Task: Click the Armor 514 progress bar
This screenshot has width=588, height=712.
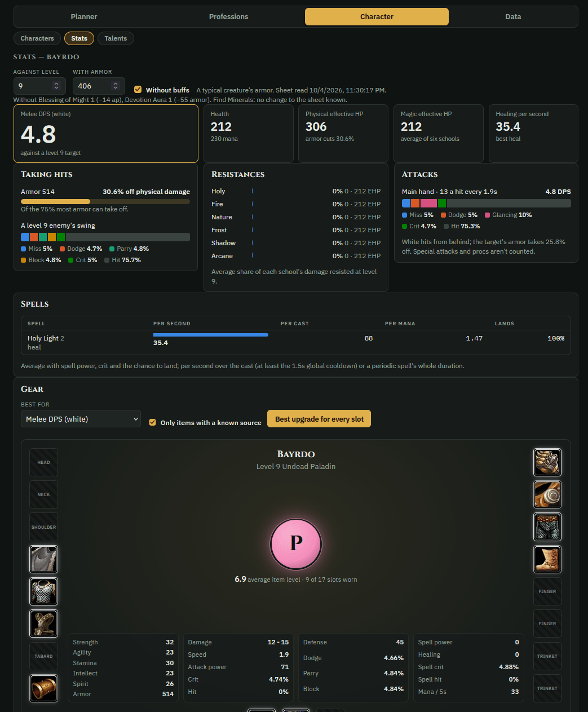Action: pos(105,201)
